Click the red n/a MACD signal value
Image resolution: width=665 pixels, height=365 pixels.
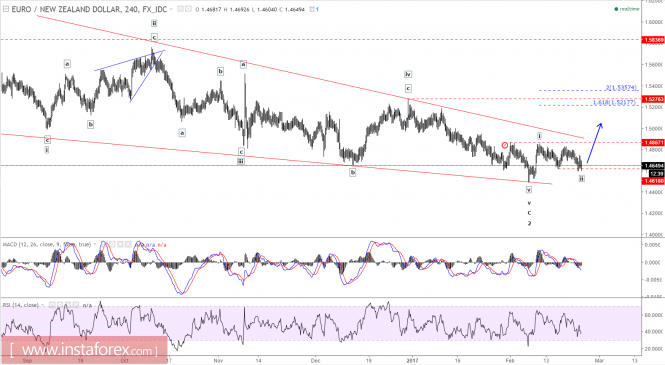click(x=162, y=245)
